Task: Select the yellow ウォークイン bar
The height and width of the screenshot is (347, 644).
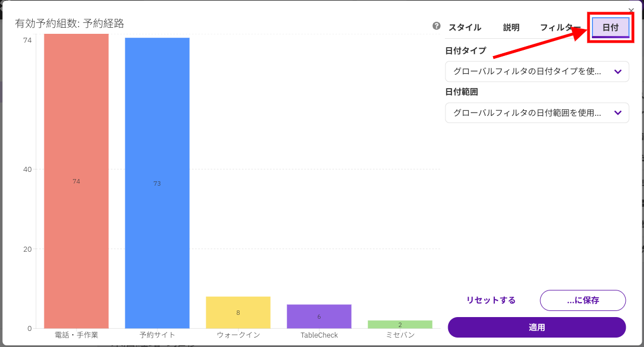Action: pyautogui.click(x=238, y=312)
